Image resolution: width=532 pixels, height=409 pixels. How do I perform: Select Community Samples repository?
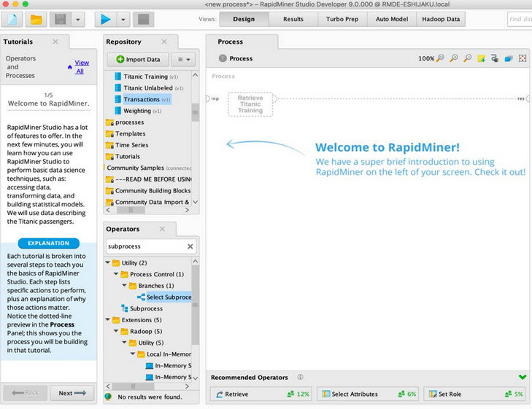pos(148,168)
